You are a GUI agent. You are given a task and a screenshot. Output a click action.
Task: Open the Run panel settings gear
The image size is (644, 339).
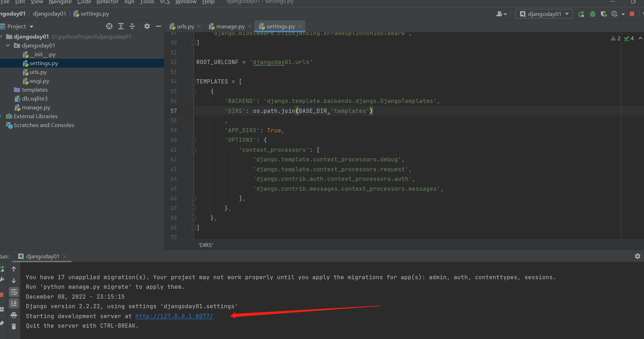pos(638,256)
